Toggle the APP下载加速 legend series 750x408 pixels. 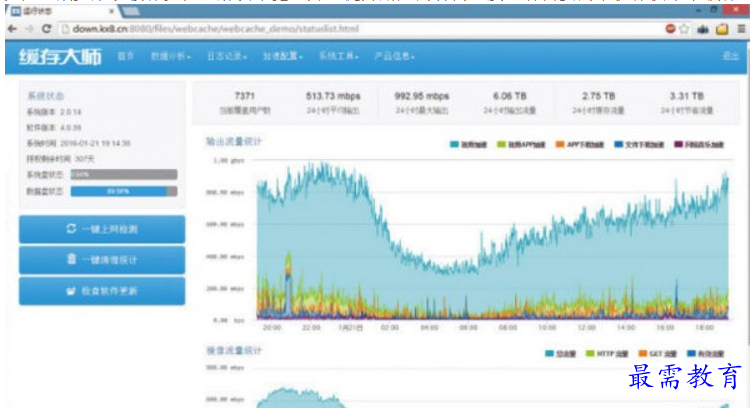click(580, 144)
